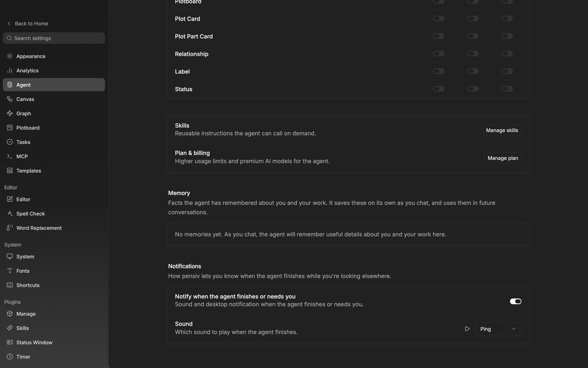
Task: Click the MCP terminal prompt icon
Action: 10,156
